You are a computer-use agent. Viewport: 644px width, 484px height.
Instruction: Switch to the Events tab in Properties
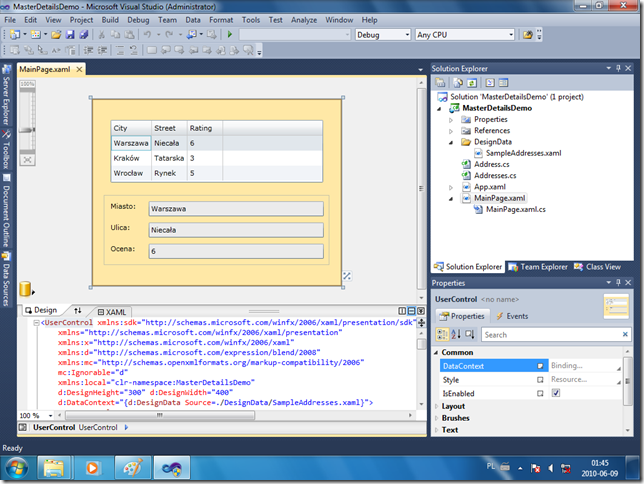[512, 316]
